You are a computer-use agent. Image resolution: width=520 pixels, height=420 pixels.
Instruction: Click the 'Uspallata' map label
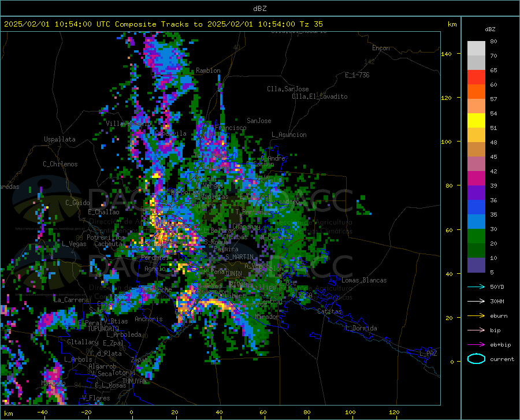[60, 139]
